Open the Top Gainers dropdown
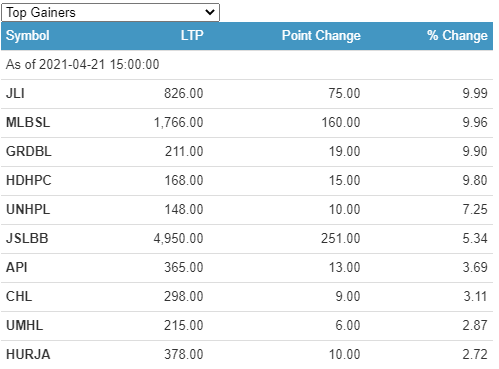The image size is (499, 369). click(110, 13)
